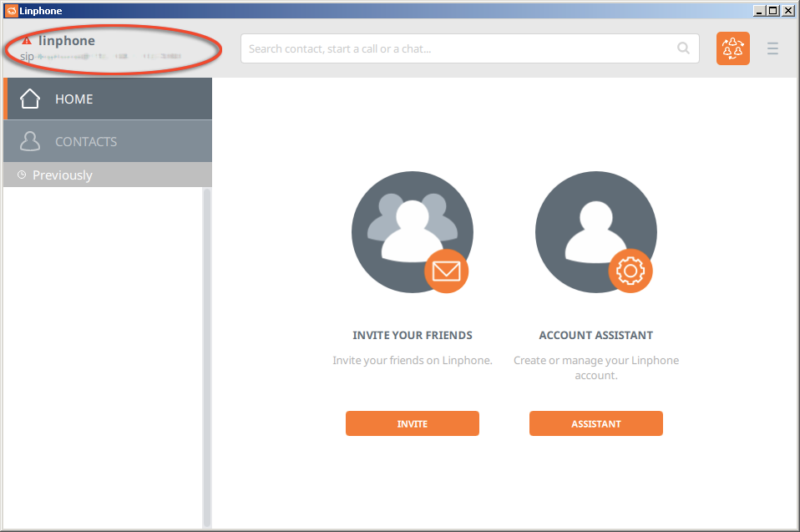800x532 pixels.
Task: Close the Linphone window
Action: (787, 11)
